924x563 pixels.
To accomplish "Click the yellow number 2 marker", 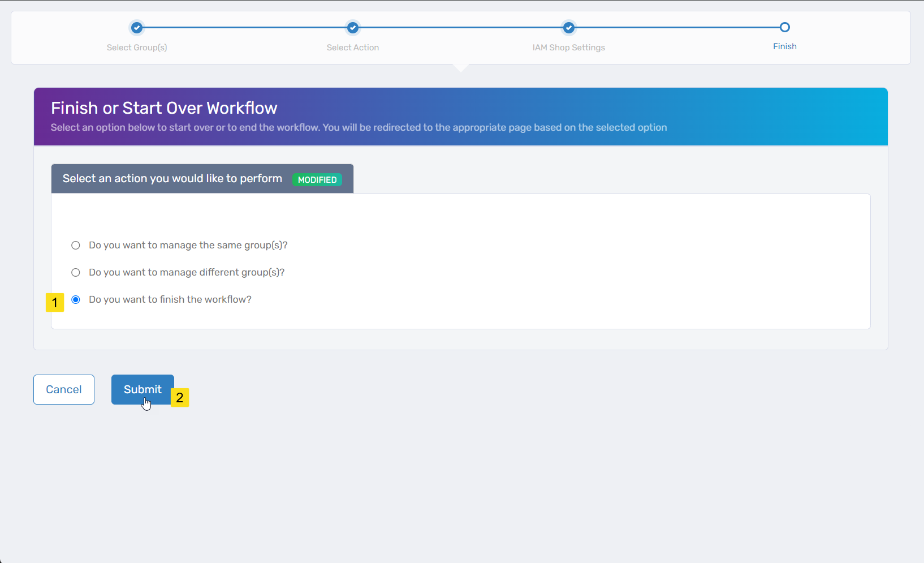I will pos(180,398).
